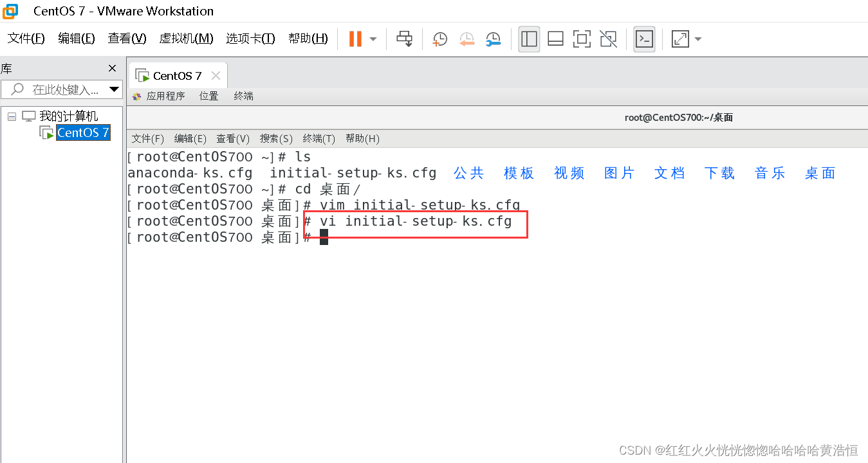The height and width of the screenshot is (463, 868).
Task: Open the 查看(V) VMware menu
Action: tap(127, 39)
